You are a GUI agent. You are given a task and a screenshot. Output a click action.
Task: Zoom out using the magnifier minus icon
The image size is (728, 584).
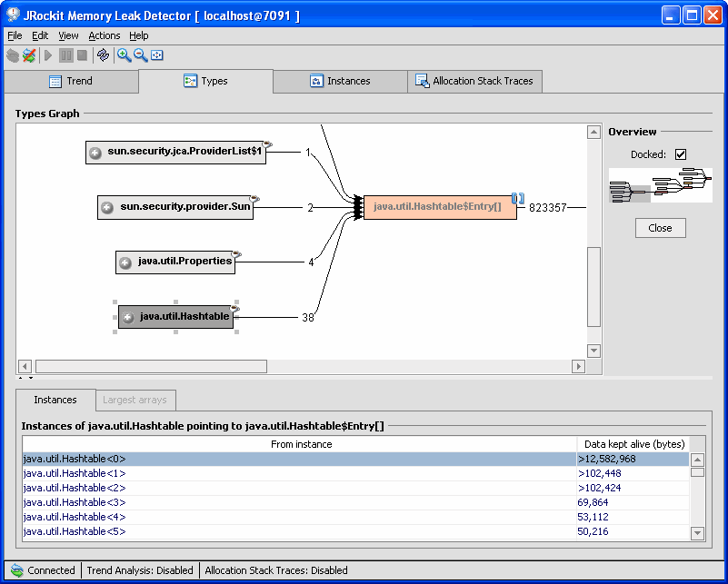click(x=140, y=55)
